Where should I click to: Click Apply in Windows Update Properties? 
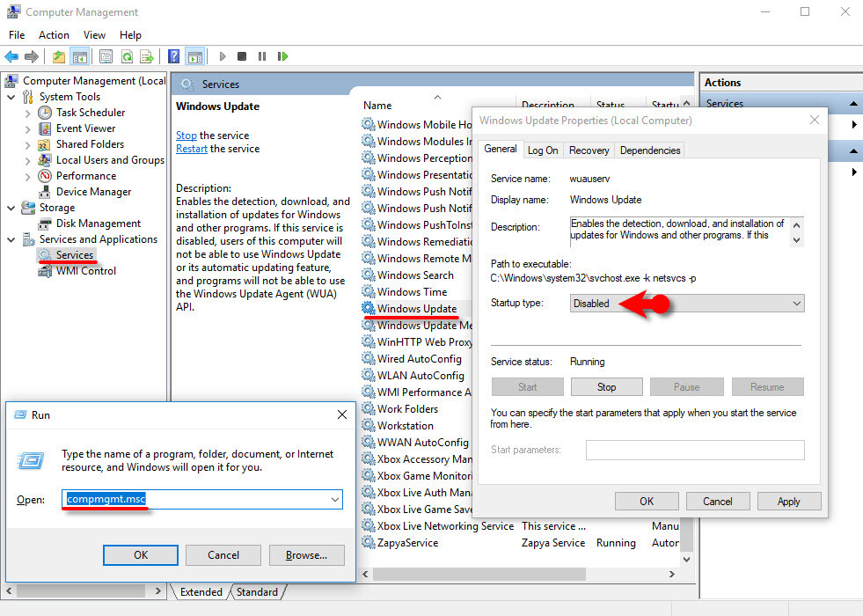[x=788, y=502]
